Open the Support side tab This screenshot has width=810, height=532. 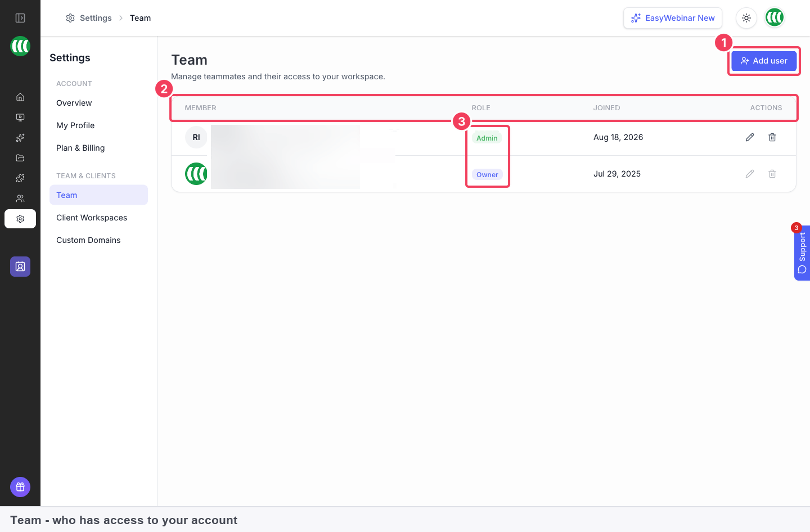(x=802, y=253)
